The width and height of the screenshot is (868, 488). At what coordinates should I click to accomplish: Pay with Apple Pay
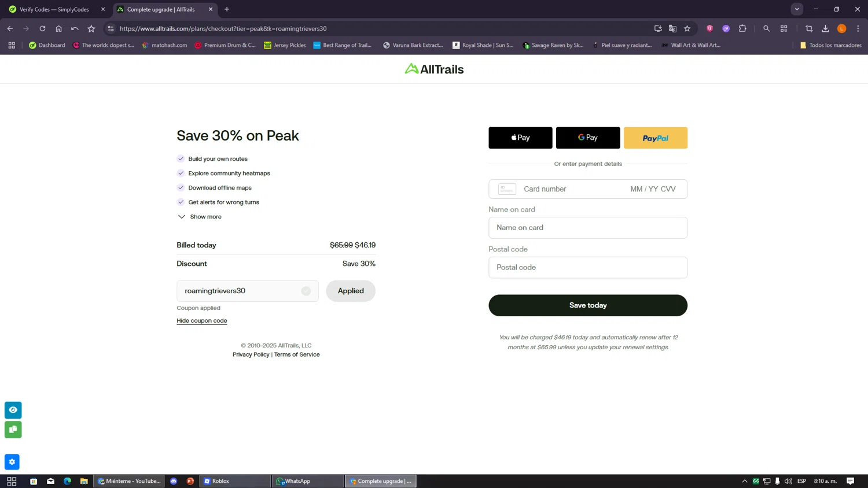click(x=520, y=138)
